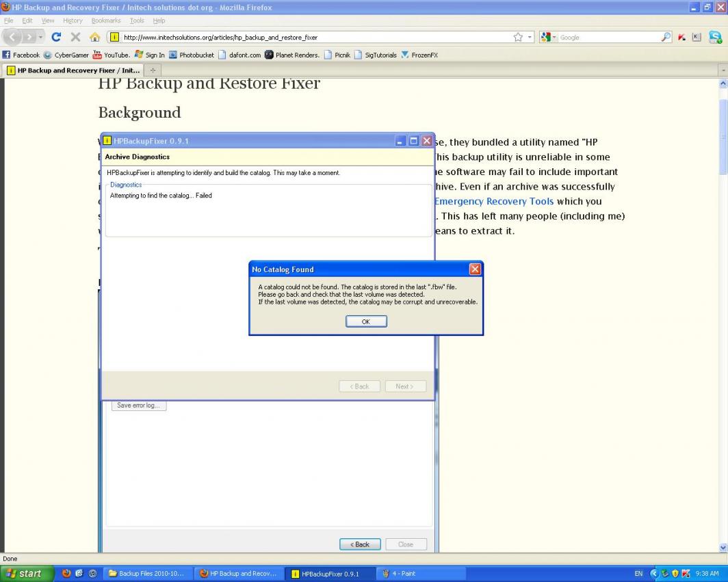Open the SigTutorials bookmark
The height and width of the screenshot is (582, 728).
coord(375,55)
